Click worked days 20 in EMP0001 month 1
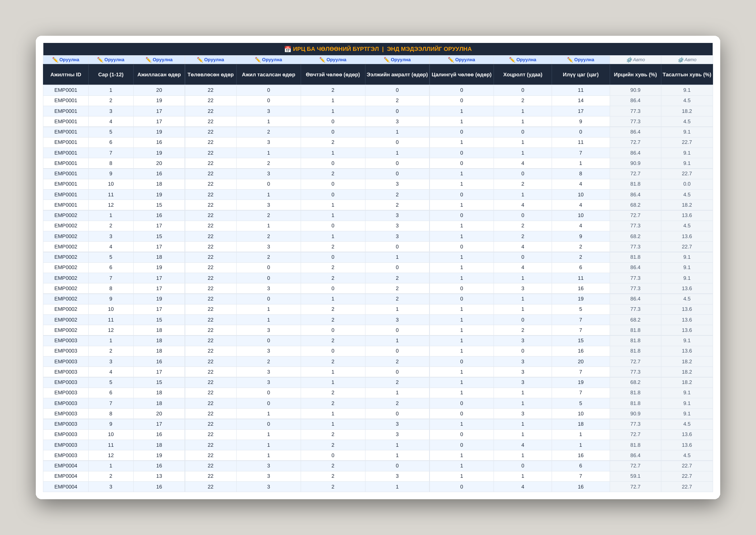This screenshot has height=535, width=756. point(159,90)
